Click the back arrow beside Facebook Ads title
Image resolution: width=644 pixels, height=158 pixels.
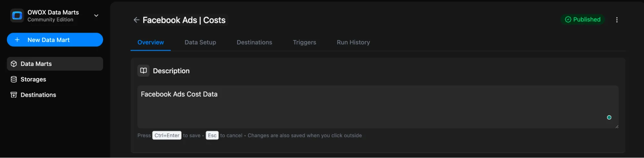136,20
